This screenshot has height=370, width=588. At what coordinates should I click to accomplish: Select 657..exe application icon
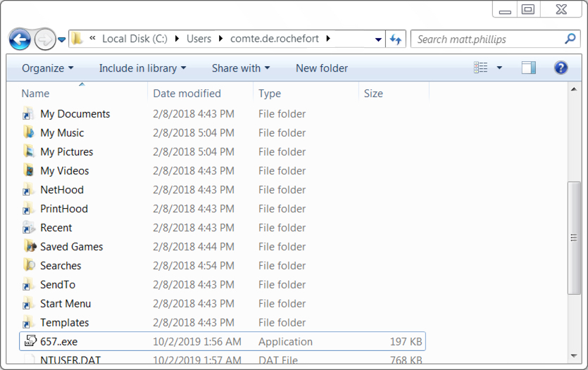30,340
